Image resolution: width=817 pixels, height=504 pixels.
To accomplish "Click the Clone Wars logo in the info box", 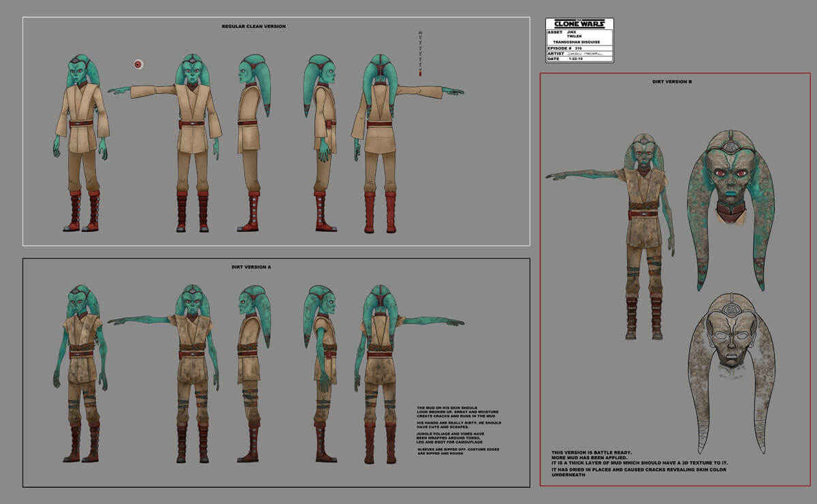I will (x=579, y=24).
